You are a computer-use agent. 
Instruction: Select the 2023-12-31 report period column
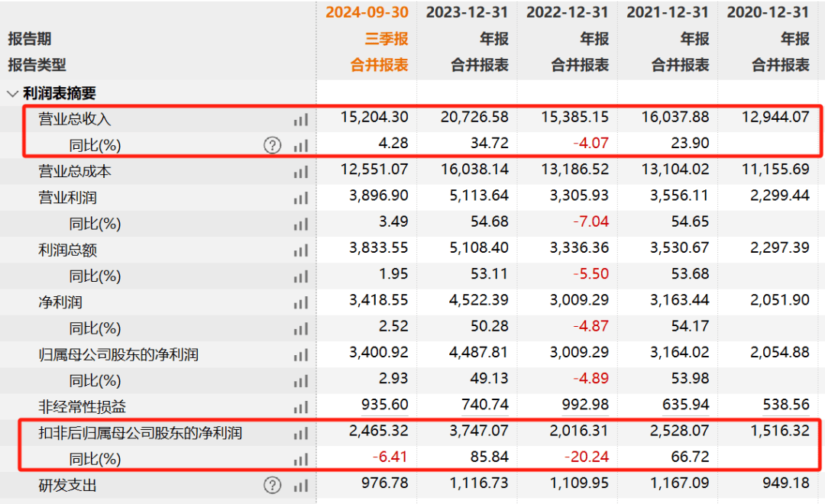467,12
